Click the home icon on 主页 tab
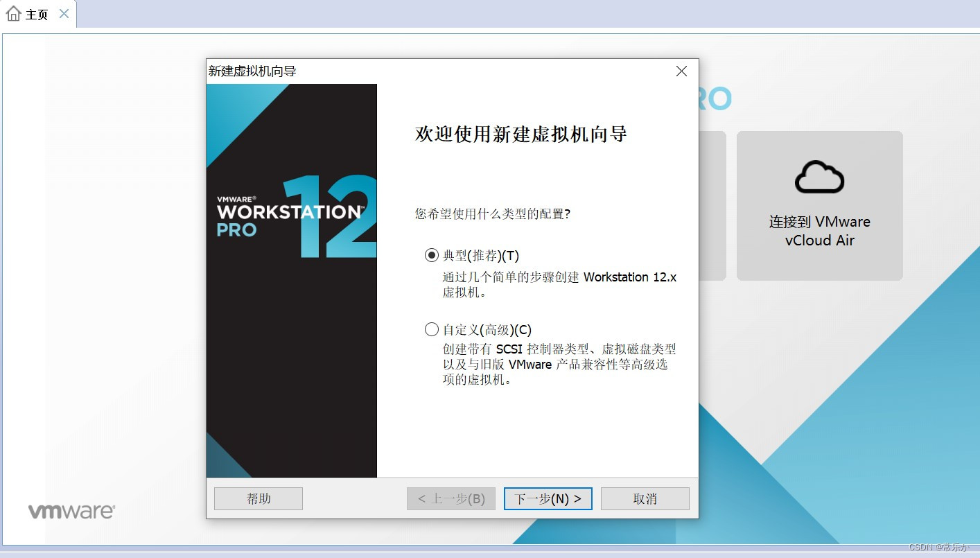This screenshot has height=558, width=980. 13,14
